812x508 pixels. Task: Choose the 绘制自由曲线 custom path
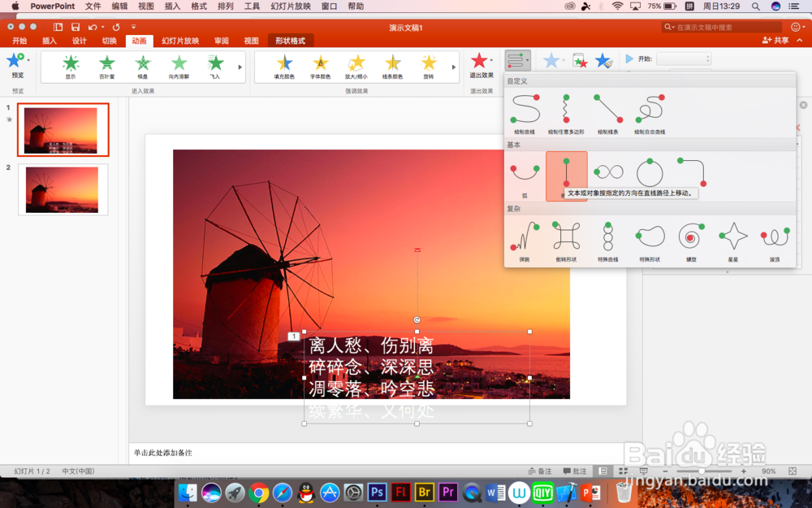tap(650, 114)
